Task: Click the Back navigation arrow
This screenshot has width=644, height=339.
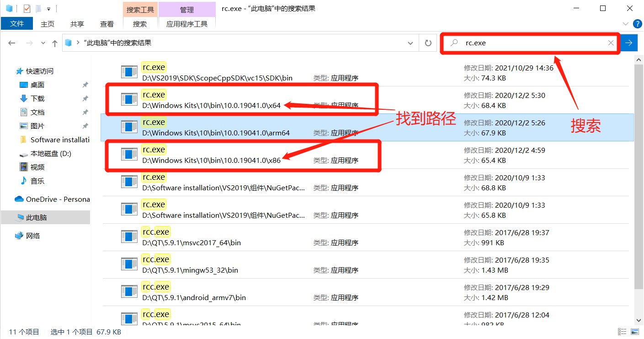Action: coord(11,43)
